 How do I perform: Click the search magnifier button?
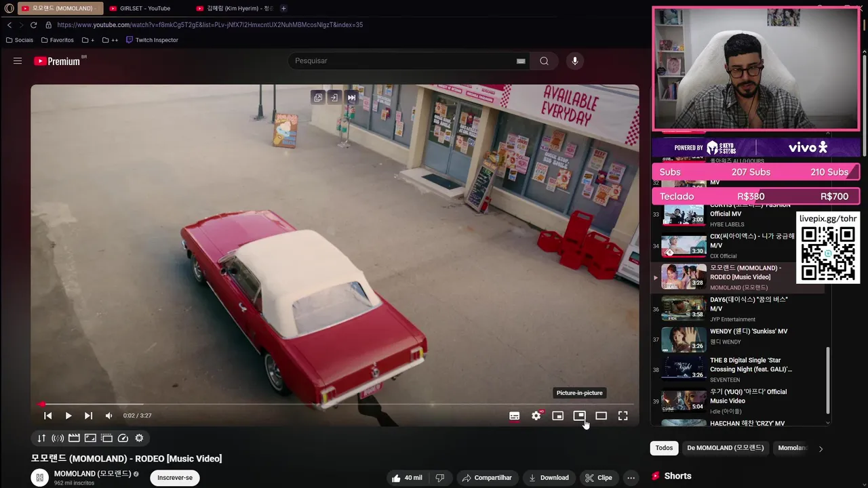pyautogui.click(x=544, y=61)
